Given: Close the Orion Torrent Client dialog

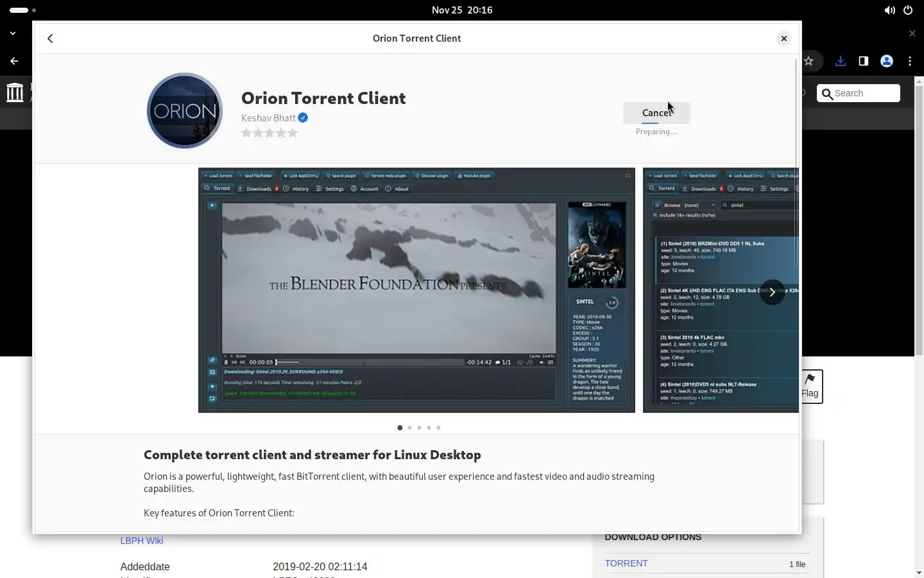Looking at the screenshot, I should click(x=783, y=39).
